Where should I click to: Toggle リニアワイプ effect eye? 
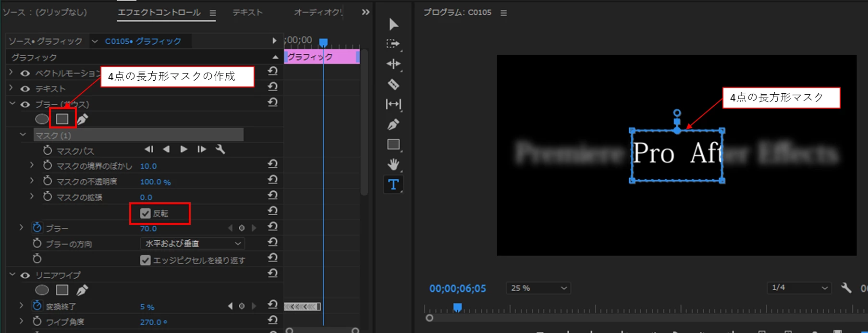tap(25, 275)
